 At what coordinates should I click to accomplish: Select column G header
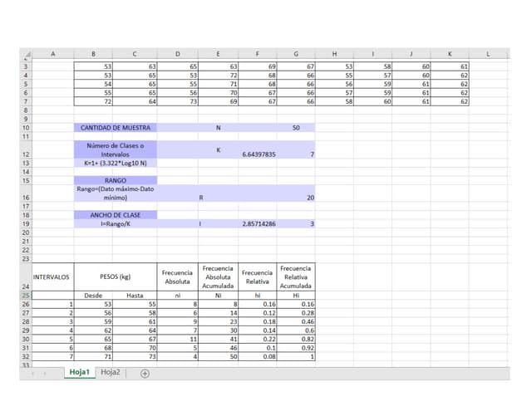[296, 54]
